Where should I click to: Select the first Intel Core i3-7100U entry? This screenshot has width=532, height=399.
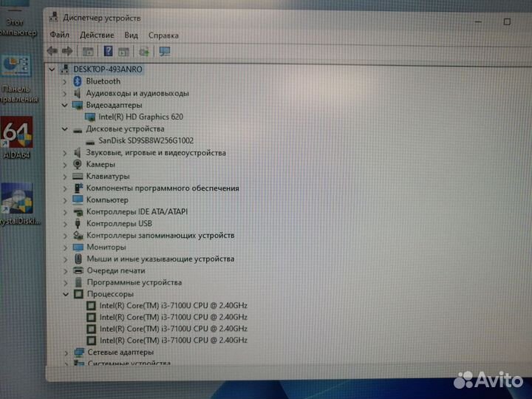click(x=174, y=305)
